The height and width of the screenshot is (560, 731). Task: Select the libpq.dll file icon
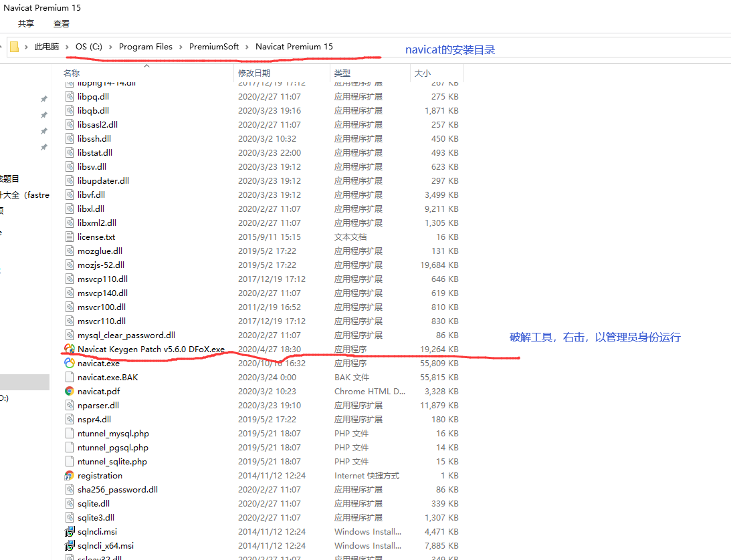point(70,96)
